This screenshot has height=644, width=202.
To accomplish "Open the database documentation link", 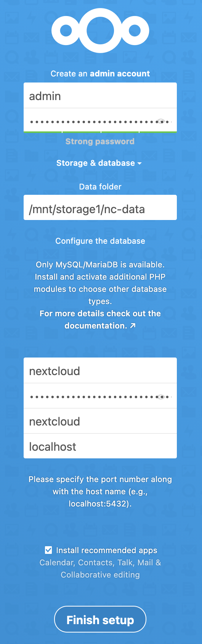I will click(100, 320).
